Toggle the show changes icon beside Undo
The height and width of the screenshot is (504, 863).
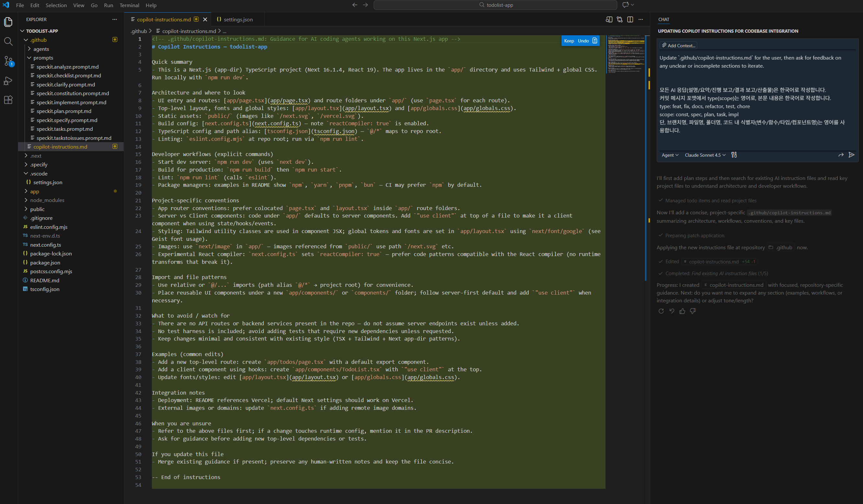(595, 41)
